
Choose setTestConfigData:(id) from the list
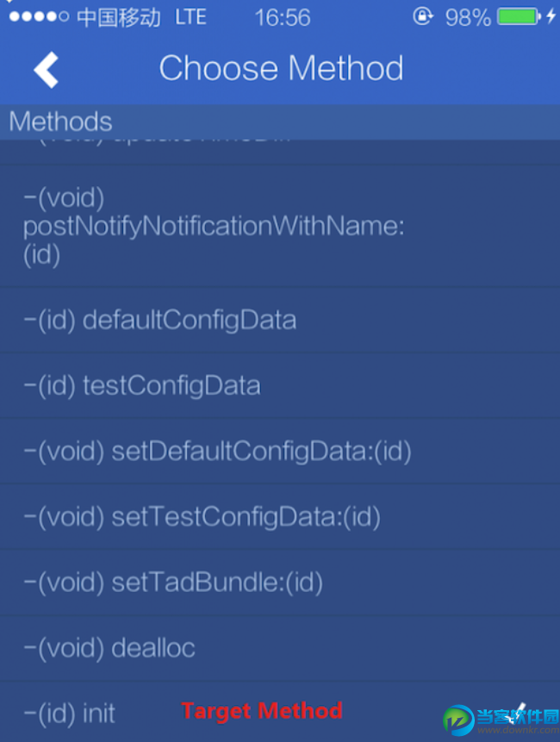pos(202,516)
